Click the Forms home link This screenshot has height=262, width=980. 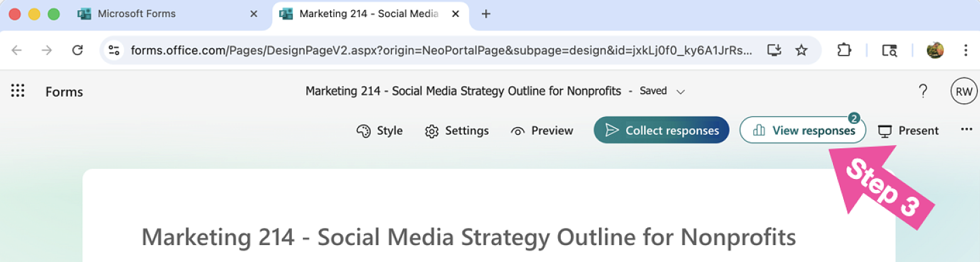(x=64, y=92)
